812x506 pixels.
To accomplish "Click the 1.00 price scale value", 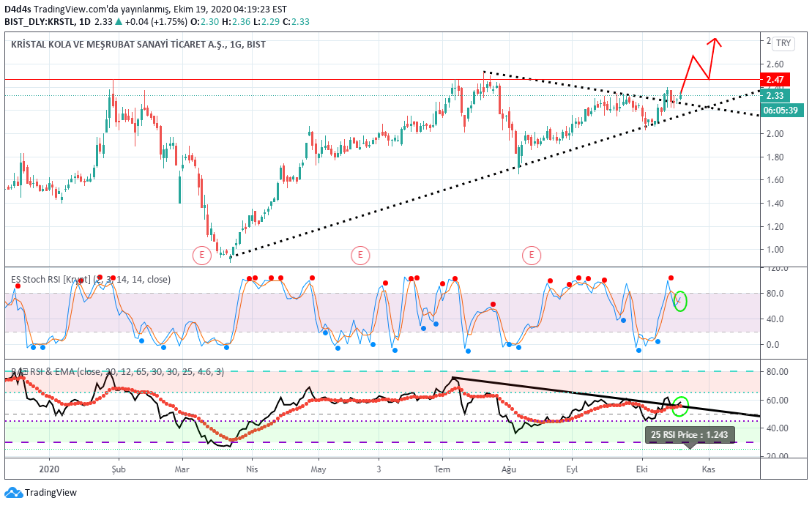I will 775,250.
